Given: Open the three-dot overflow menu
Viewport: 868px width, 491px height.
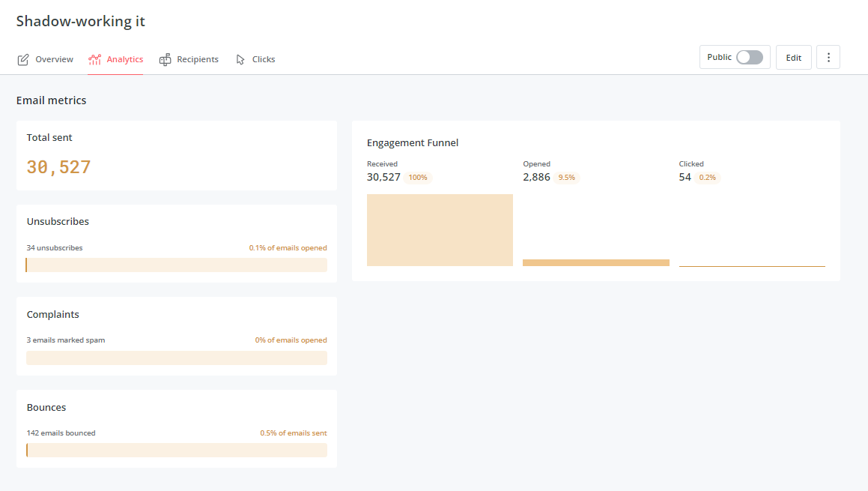Looking at the screenshot, I should pos(828,57).
